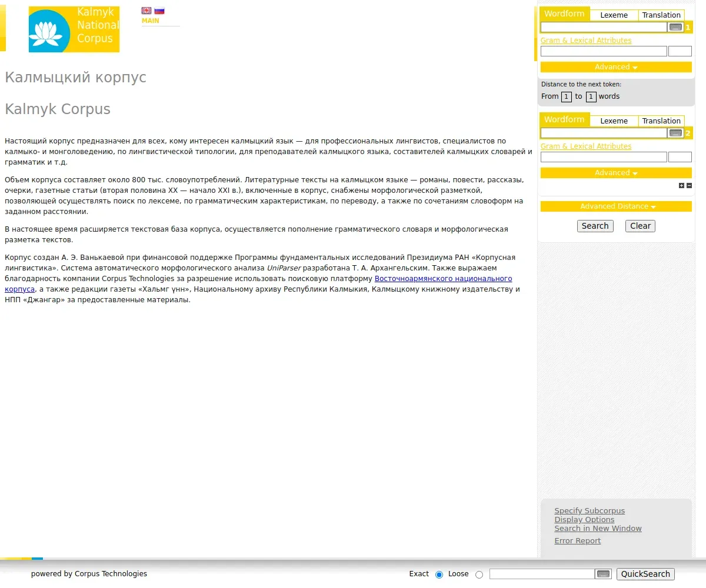Focus token 1 grammar attributes wide field
Screen dimensions: 706x588
(604, 51)
